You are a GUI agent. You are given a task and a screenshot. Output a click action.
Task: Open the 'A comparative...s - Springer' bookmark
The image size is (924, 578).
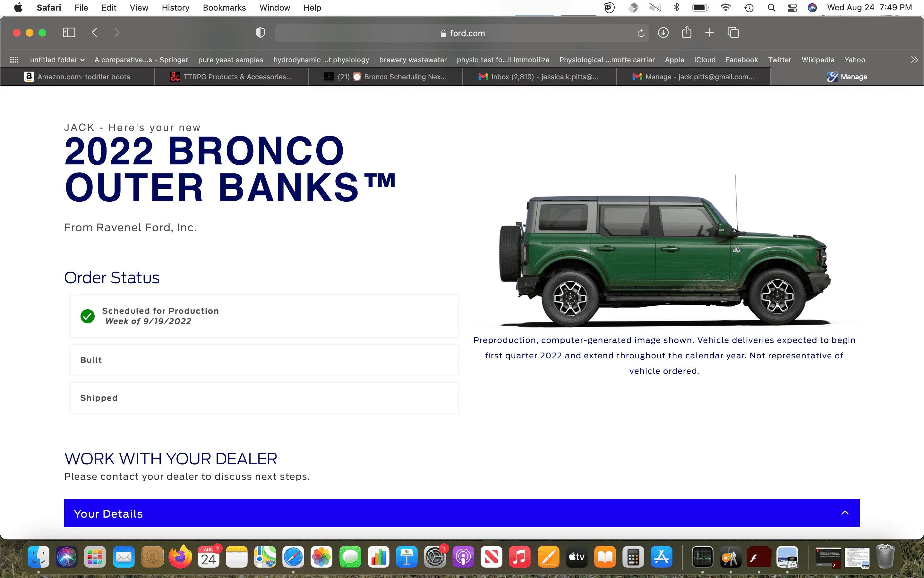coord(141,60)
